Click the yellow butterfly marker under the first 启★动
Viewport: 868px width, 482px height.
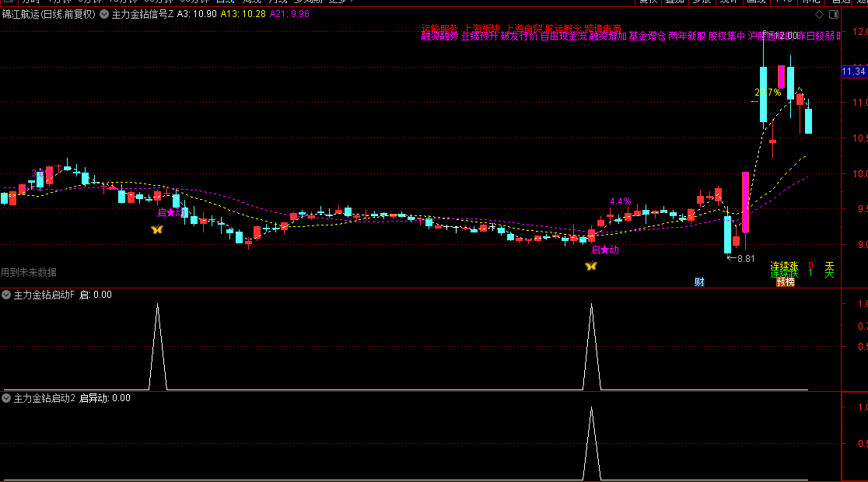157,229
